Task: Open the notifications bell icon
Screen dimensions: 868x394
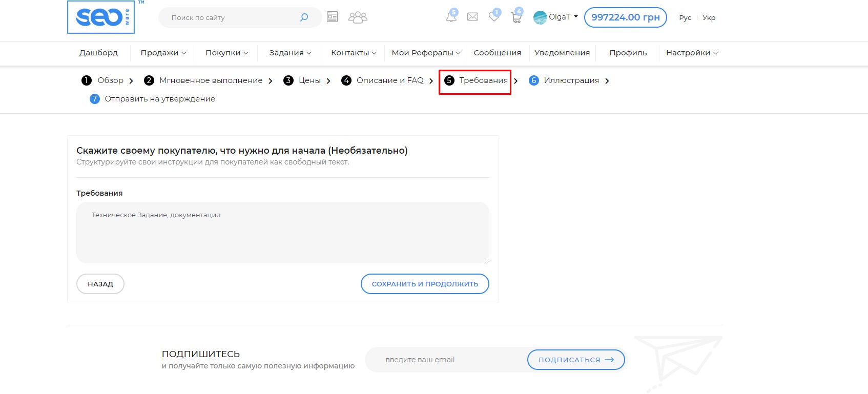Action: click(451, 17)
